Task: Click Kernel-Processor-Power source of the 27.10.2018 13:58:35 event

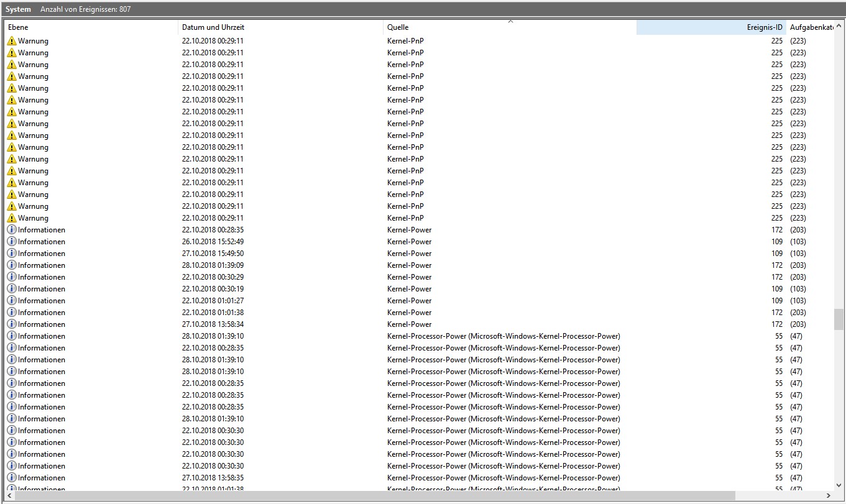Action: [x=503, y=478]
